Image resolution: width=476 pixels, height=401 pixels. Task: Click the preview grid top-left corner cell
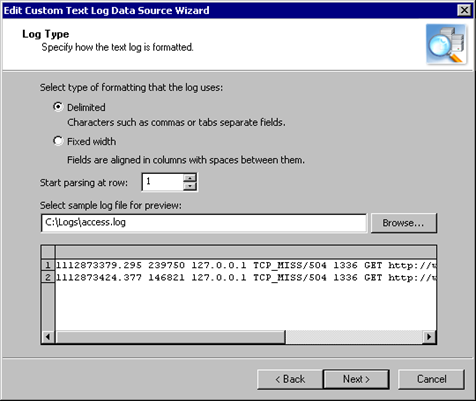pyautogui.click(x=48, y=252)
